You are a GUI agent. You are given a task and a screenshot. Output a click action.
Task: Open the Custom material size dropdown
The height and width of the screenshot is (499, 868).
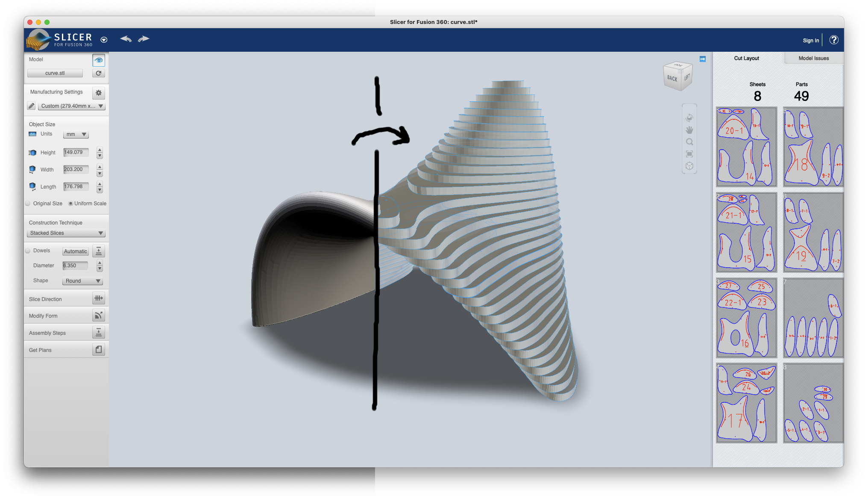point(71,106)
